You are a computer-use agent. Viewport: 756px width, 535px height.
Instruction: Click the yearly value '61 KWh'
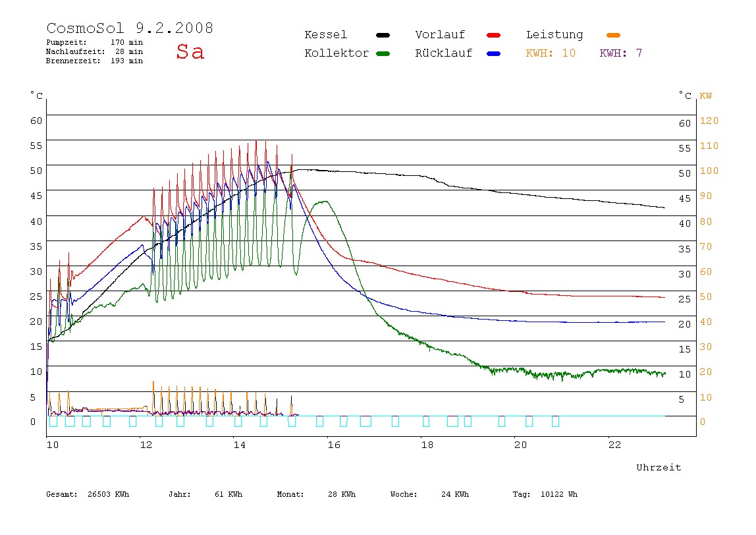[229, 494]
